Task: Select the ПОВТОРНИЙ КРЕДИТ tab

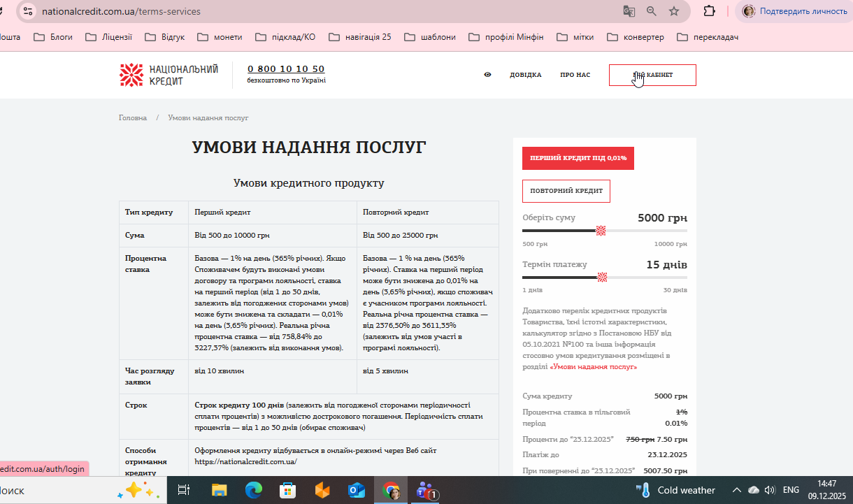Action: (566, 191)
